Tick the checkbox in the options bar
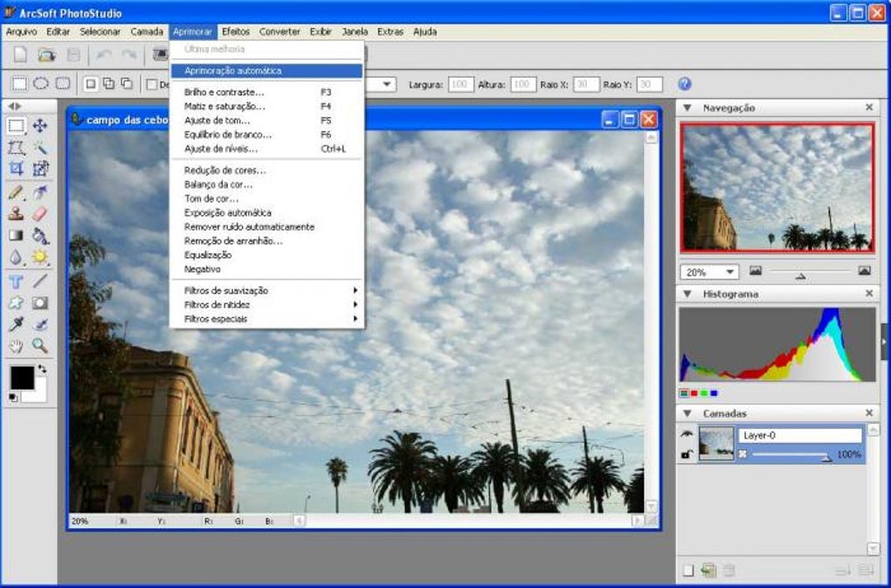The height and width of the screenshot is (588, 891). pyautogui.click(x=152, y=85)
